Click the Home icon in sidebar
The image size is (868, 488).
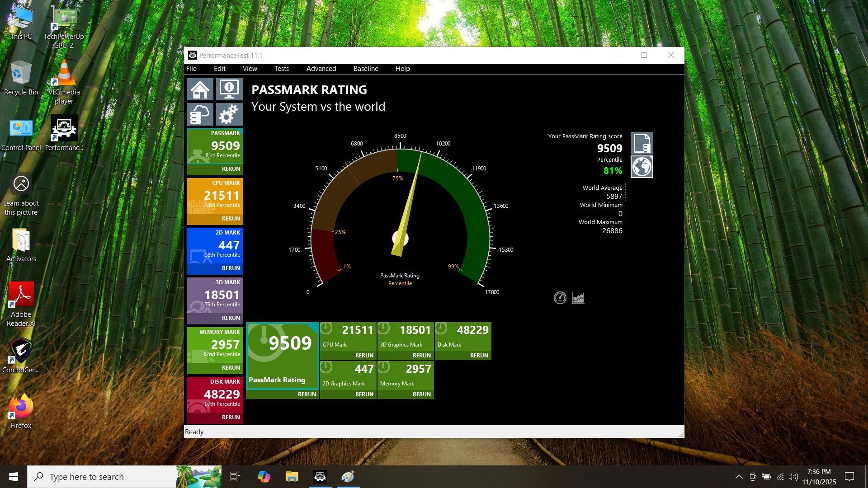coord(200,89)
